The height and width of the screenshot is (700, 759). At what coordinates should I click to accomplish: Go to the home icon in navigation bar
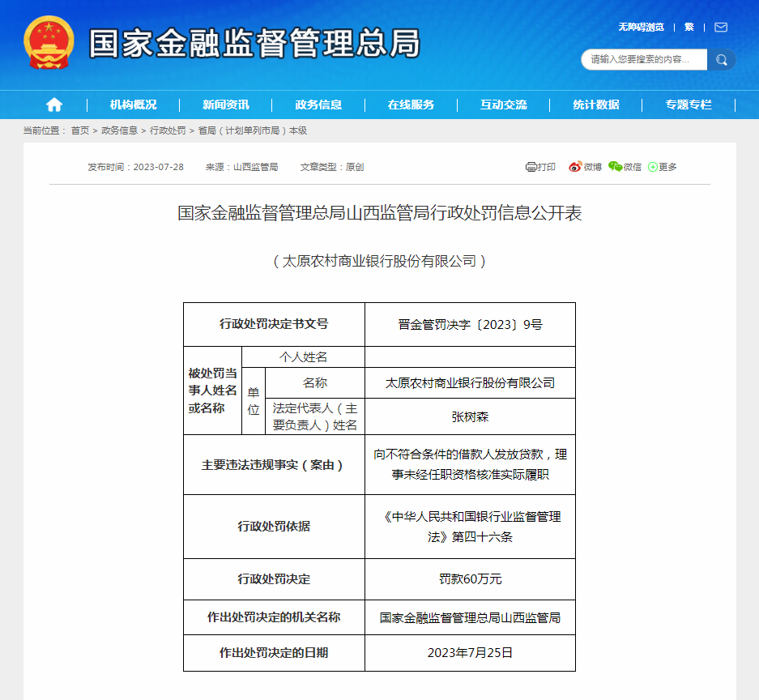click(54, 105)
